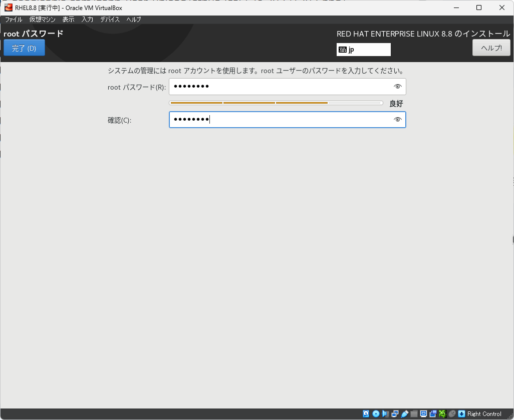Click the hard disk activity status icon

click(x=366, y=414)
